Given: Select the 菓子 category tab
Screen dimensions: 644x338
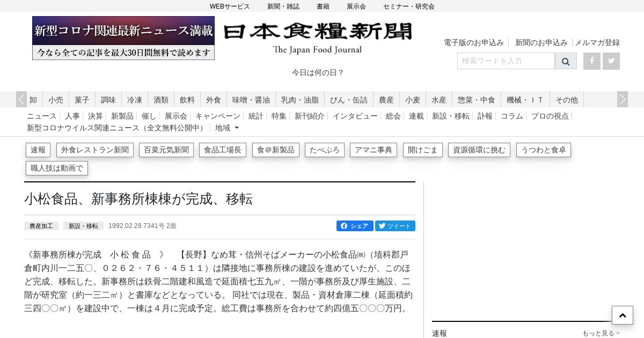Looking at the screenshot, I should click(x=82, y=100).
